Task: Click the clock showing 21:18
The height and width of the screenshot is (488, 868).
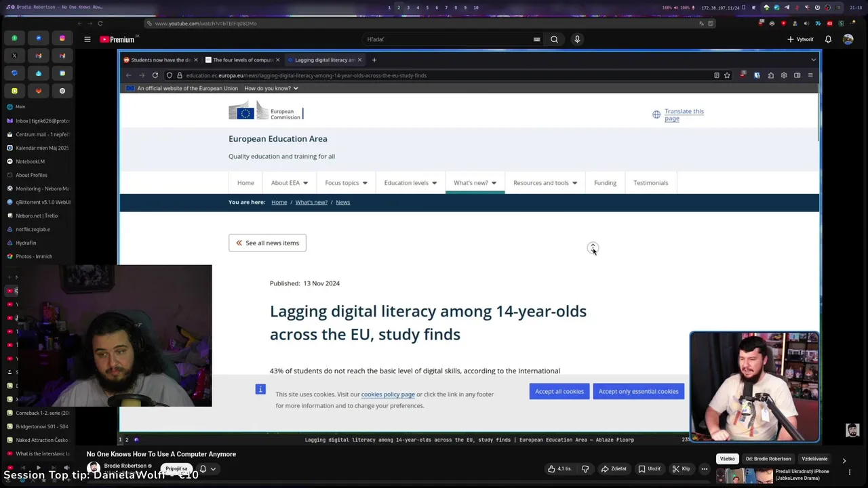Action: pos(856,7)
